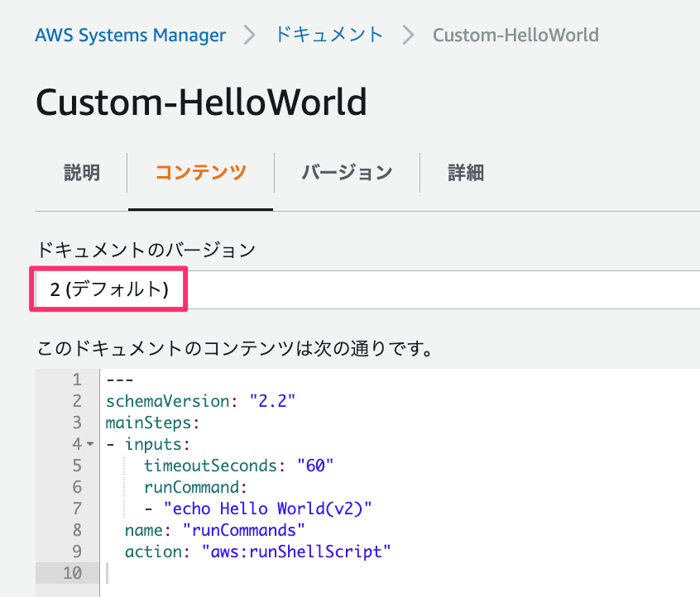Collapse the code fold arrow on line 4
The width and height of the screenshot is (700, 597).
pyautogui.click(x=90, y=444)
